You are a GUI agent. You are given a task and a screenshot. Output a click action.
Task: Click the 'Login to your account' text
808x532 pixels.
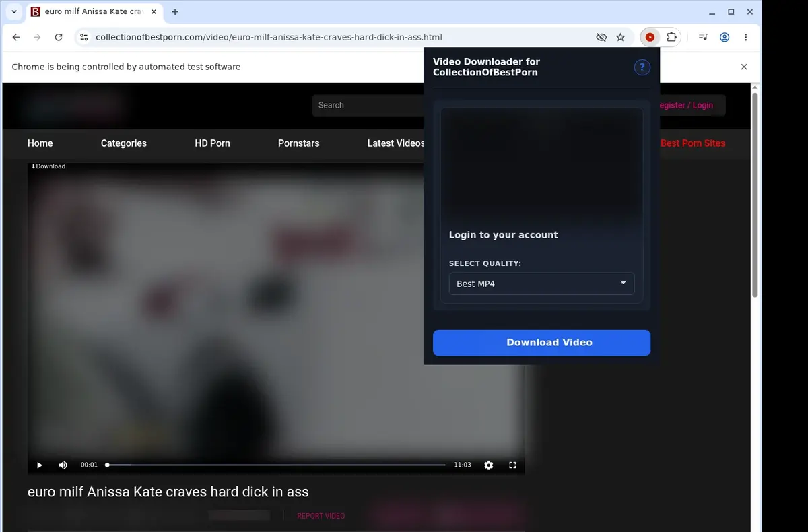tap(504, 235)
